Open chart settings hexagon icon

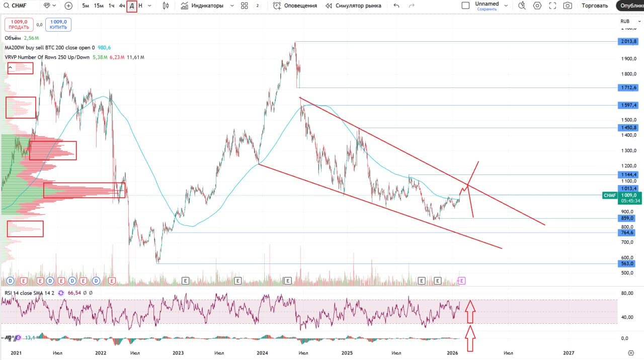(537, 6)
